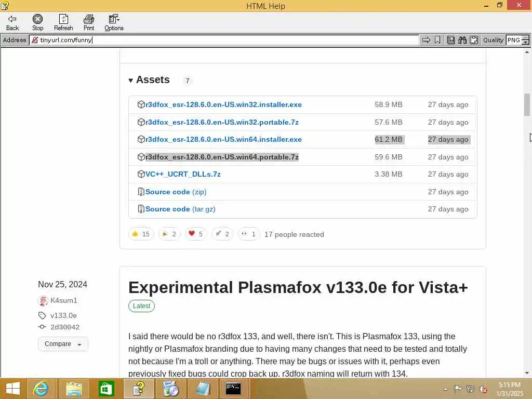Click network tray icon
The width and height of the screenshot is (532, 399).
click(470, 389)
